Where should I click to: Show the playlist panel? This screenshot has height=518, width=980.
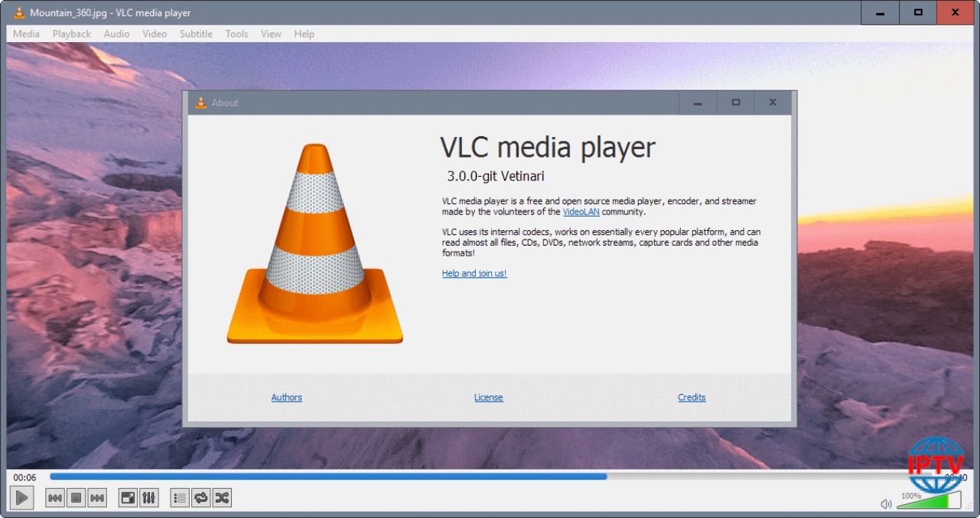point(180,498)
